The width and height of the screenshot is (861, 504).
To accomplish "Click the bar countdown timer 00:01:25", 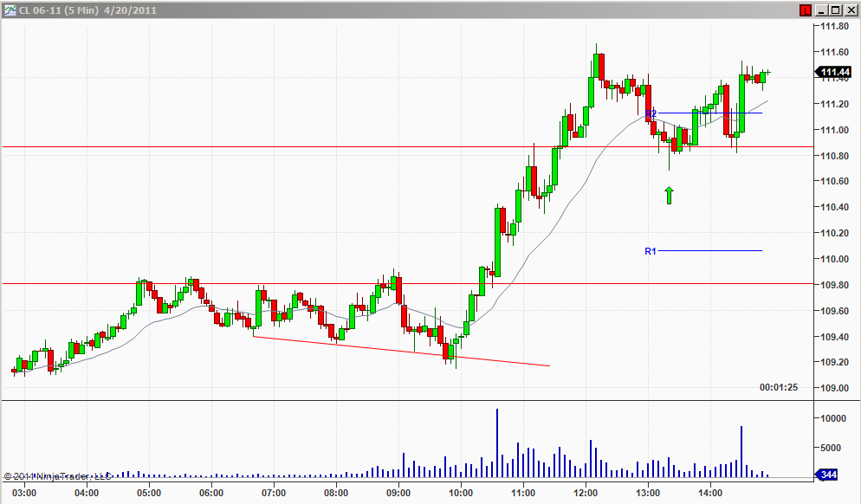I will click(779, 387).
